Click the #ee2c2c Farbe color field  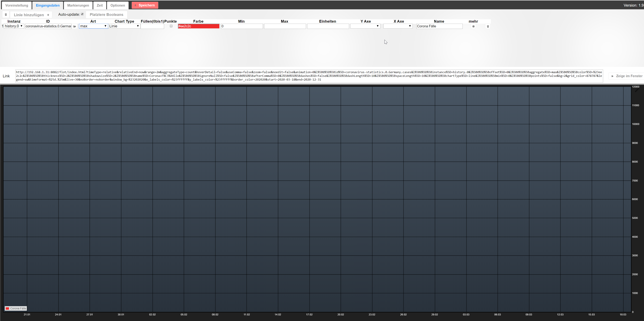pyautogui.click(x=199, y=26)
